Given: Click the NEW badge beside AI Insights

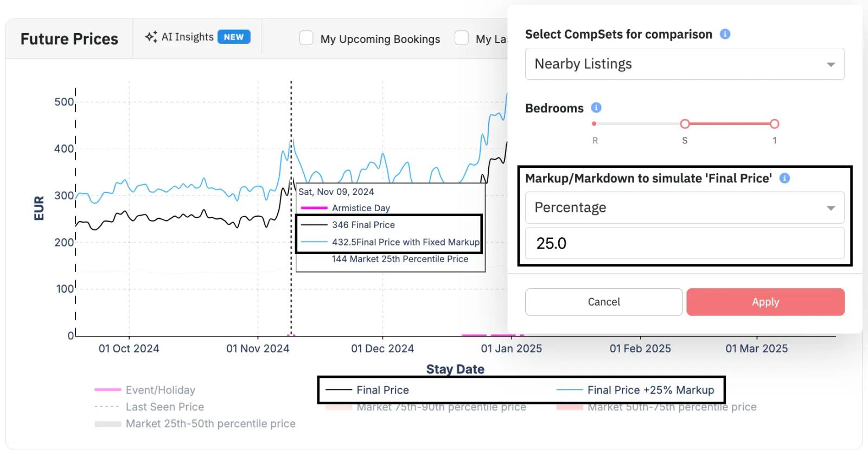Looking at the screenshot, I should tap(234, 37).
